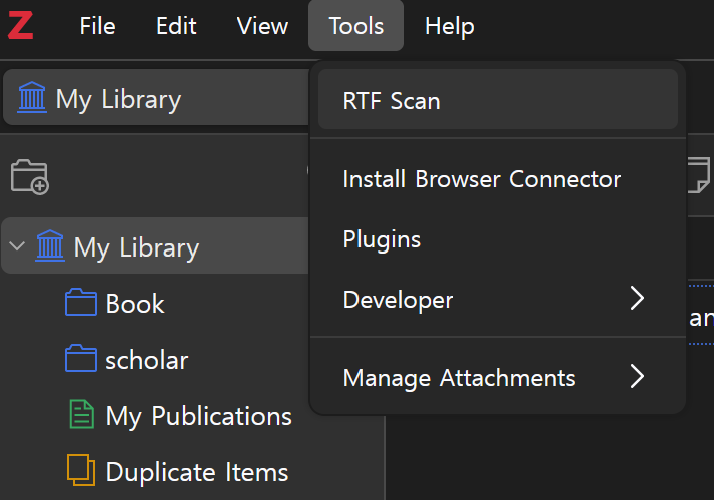Click the Duplicate Items stacked-pages icon
714x500 pixels.
(x=81, y=470)
